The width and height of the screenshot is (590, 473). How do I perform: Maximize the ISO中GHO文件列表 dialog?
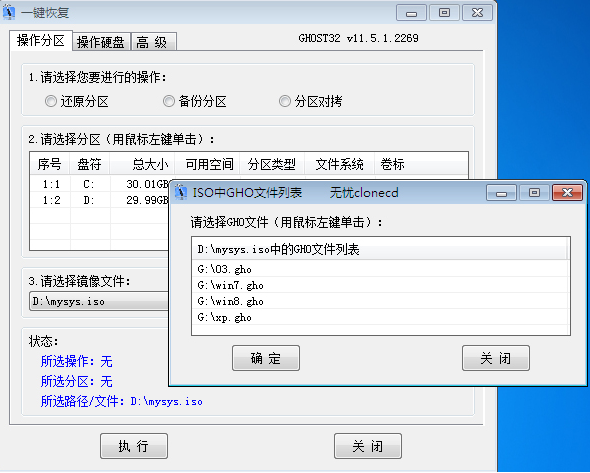(x=534, y=193)
